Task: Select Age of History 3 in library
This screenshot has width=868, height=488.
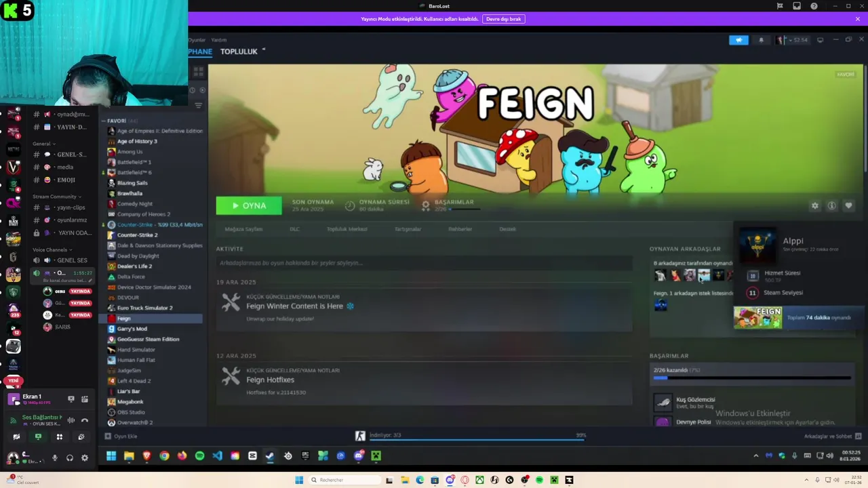Action: pyautogui.click(x=137, y=141)
